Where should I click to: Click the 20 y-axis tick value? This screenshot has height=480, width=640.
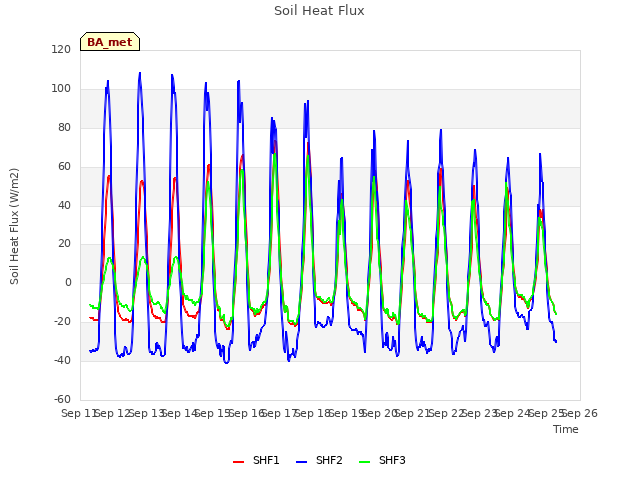[64, 244]
